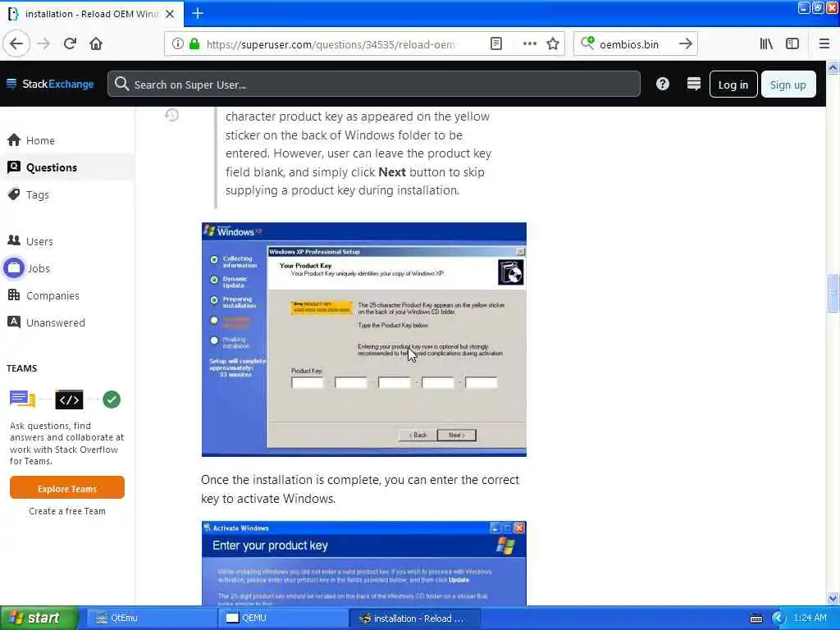The width and height of the screenshot is (840, 630).
Task: Click the Create a free Team link
Action: [67, 511]
